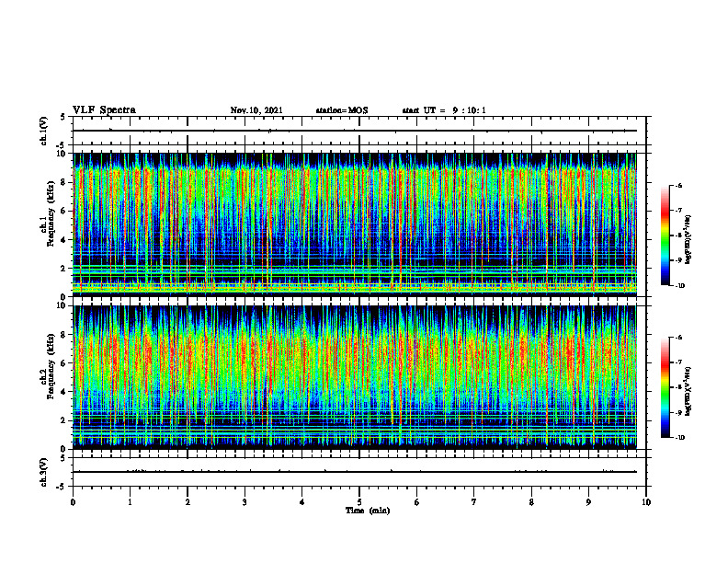Viewport: 728px width, 563px height.
Task: Click the "start UT = 9 : 10: 1" text
Action: click(444, 110)
